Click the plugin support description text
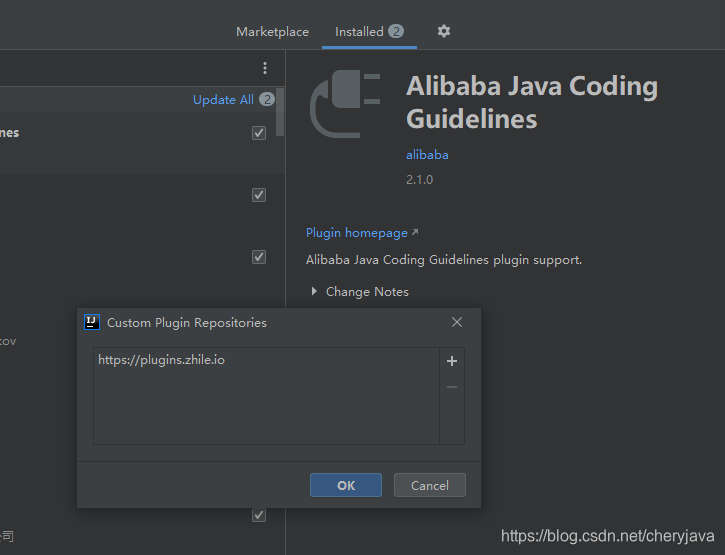Viewport: 725px width, 555px height. point(444,260)
